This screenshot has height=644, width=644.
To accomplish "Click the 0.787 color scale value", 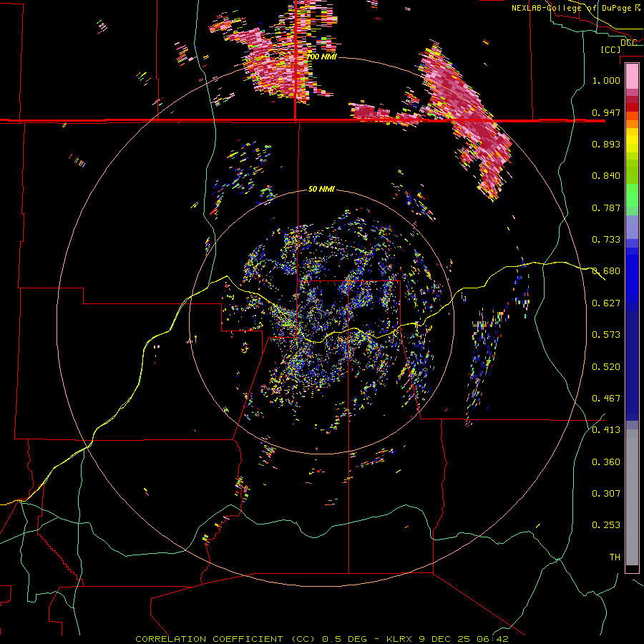I will tap(606, 208).
